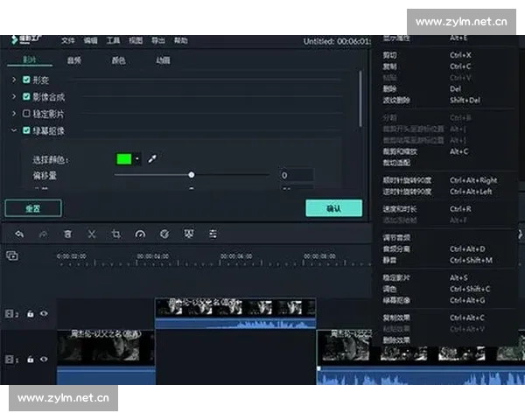This screenshot has height=420, width=525.
Task: Enable the 稳定影片 checkbox
Action: click(x=26, y=114)
